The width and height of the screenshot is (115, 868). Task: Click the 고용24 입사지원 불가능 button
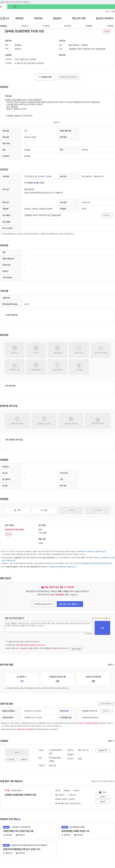pos(68,77)
